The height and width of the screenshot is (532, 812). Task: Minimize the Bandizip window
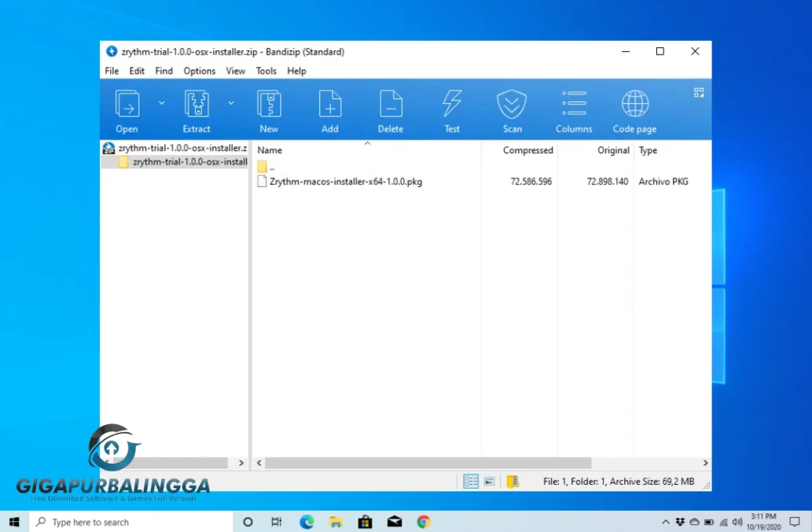[x=626, y=51]
